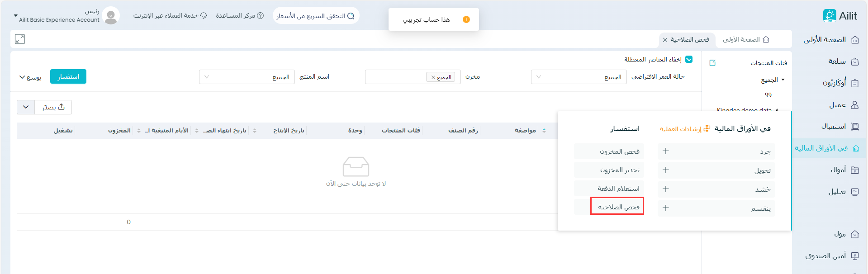Open التحقق السريع من الأسعار search

point(316,16)
